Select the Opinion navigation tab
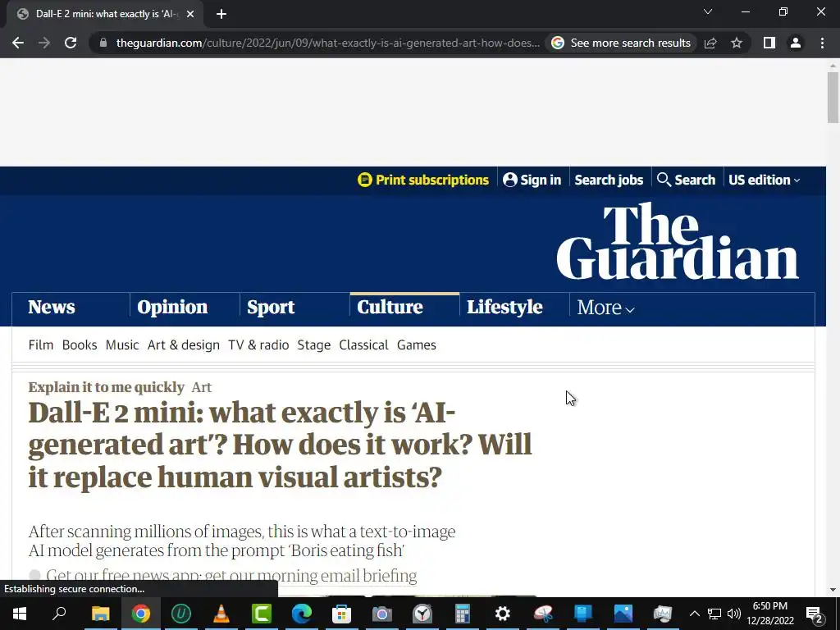This screenshot has width=840, height=630. pos(172,307)
